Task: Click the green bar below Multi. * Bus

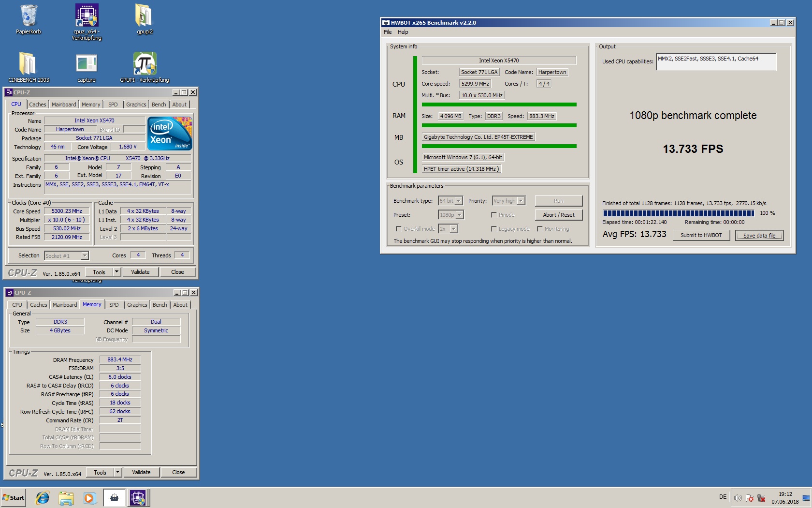Action: 499,105
